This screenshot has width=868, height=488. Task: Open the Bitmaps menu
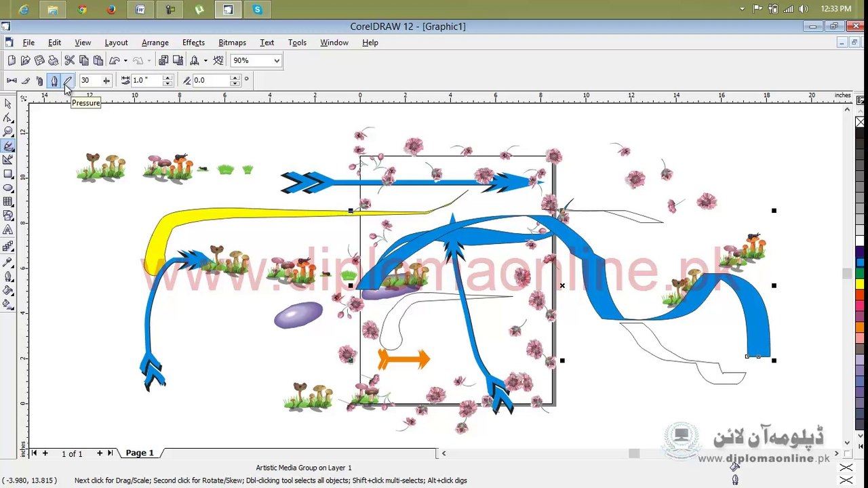click(x=232, y=43)
